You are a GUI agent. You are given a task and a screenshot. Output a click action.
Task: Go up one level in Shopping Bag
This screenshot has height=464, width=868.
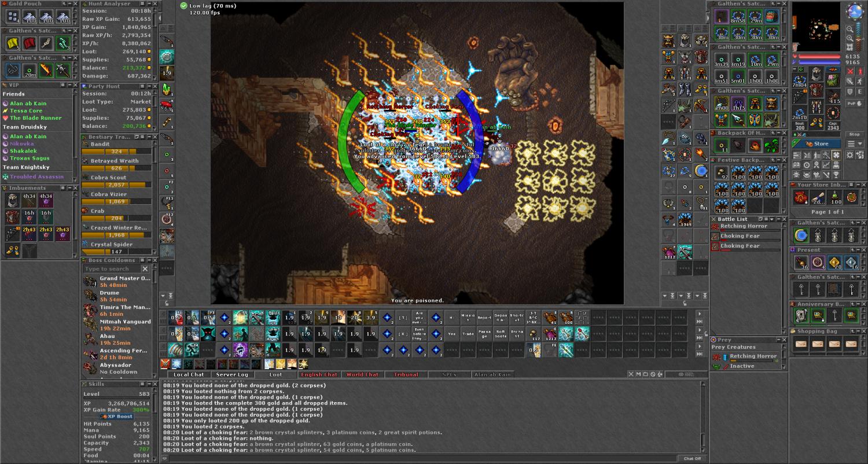click(x=852, y=331)
